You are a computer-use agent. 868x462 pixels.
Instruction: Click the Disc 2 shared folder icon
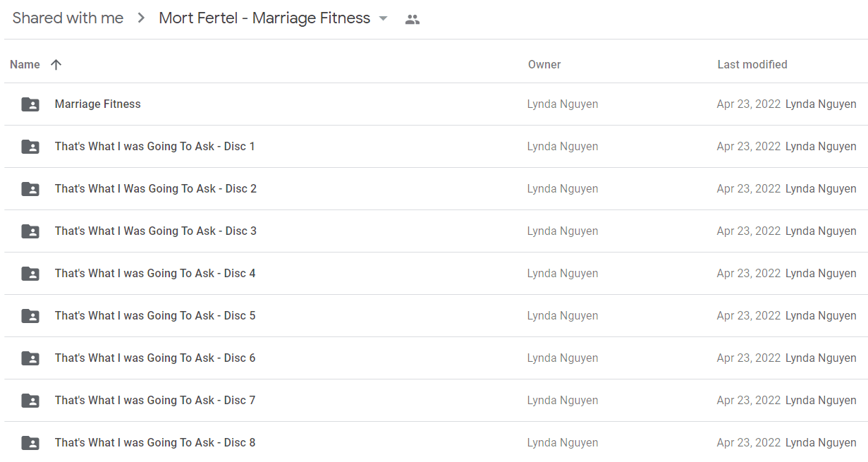(30, 189)
